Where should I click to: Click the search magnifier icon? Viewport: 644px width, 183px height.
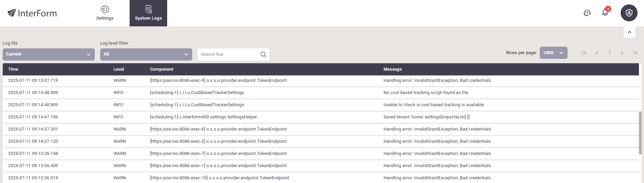263,54
